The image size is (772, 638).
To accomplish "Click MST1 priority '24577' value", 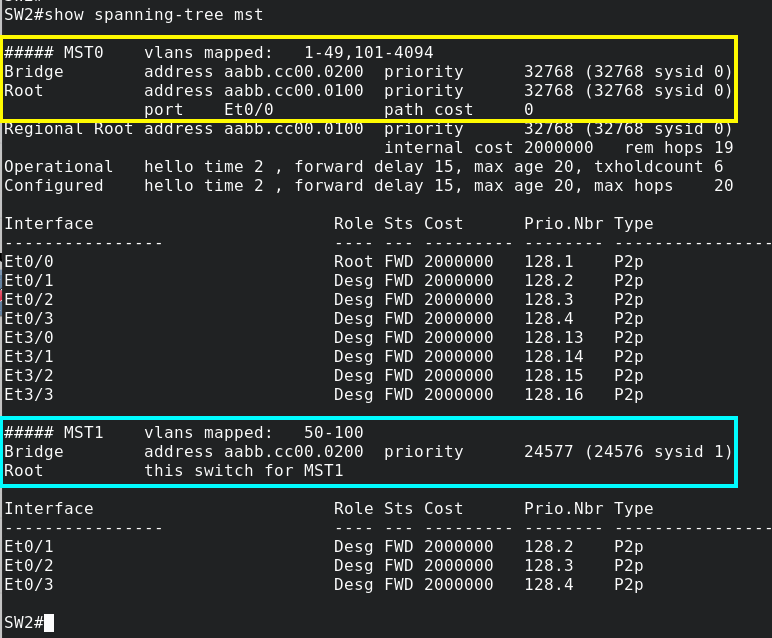I will click(548, 451).
